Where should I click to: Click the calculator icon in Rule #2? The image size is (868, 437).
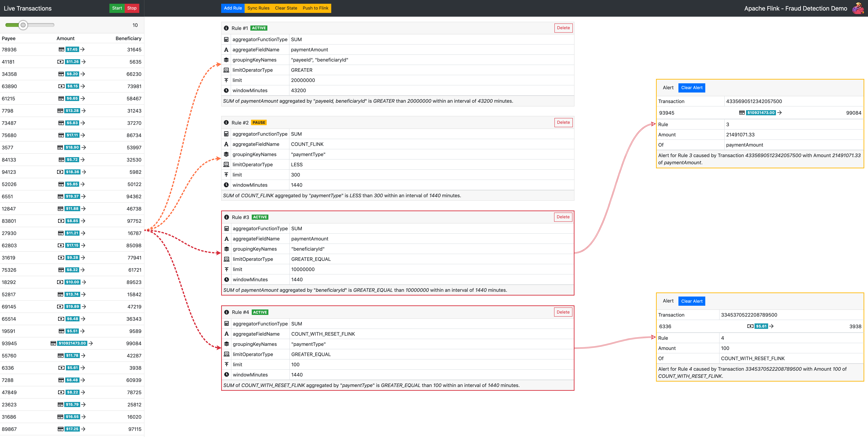(x=226, y=134)
